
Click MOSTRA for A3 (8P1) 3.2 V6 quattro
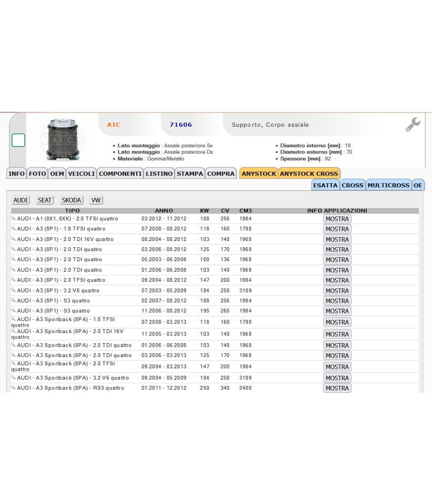pos(337,290)
